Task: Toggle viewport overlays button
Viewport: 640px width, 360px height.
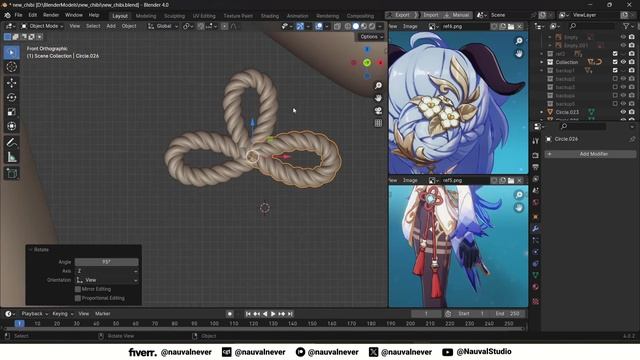Action: click(x=319, y=26)
